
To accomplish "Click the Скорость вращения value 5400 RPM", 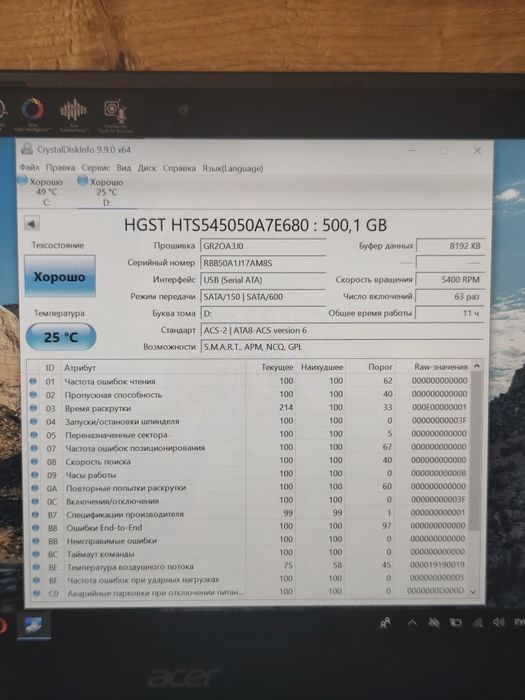I will coord(450,280).
